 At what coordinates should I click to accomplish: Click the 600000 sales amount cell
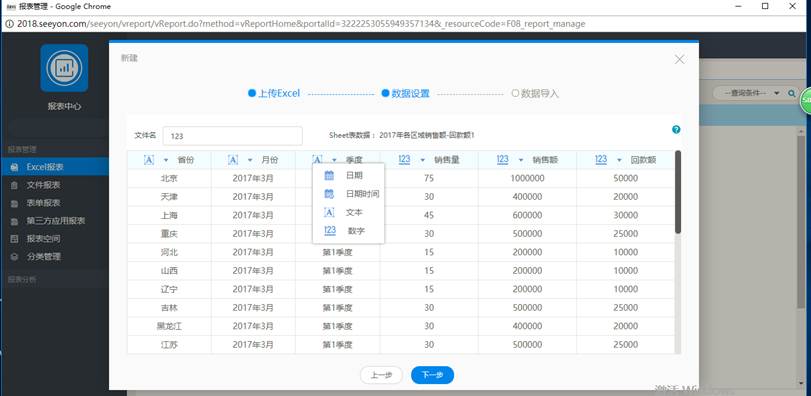coord(528,215)
